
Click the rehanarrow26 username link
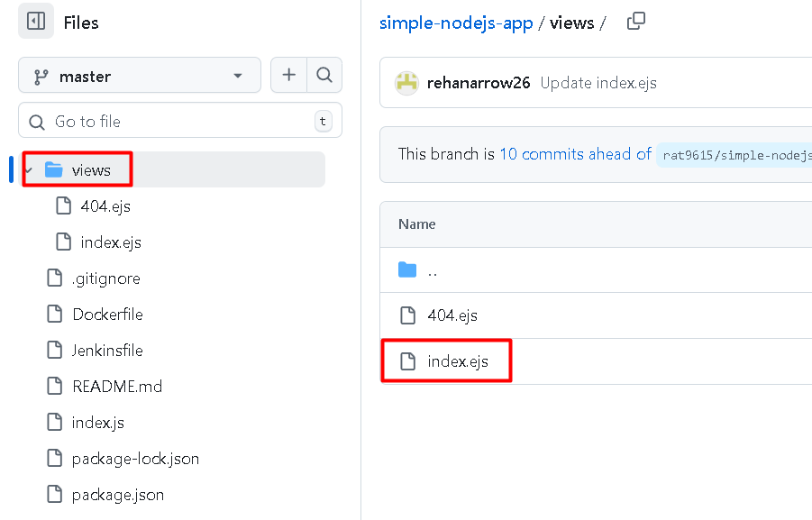pyautogui.click(x=480, y=83)
